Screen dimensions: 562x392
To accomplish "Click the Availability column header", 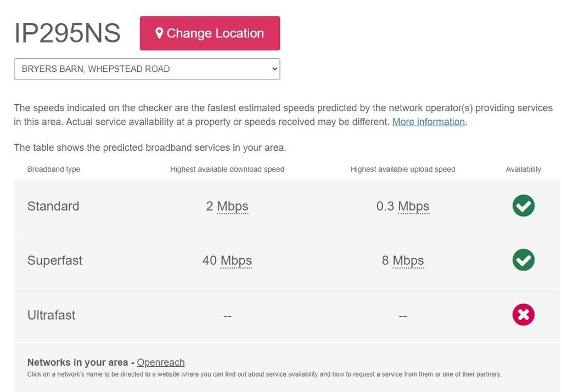I will point(523,169).
